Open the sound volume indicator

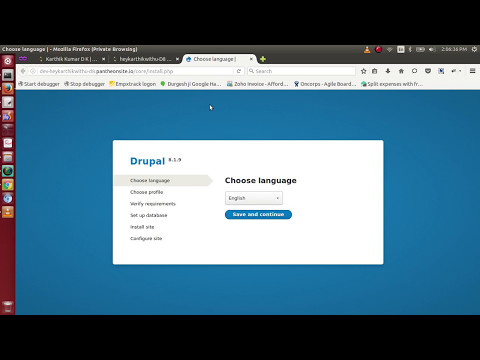point(432,49)
